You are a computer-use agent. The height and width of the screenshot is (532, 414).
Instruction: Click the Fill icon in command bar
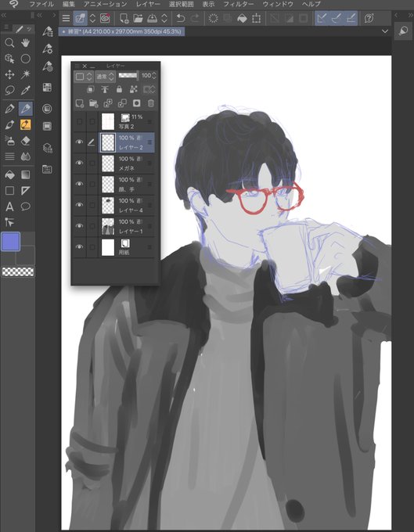point(242,18)
